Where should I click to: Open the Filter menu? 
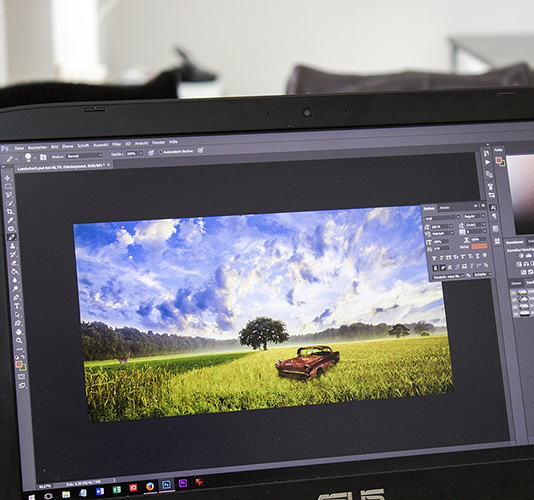pos(117,144)
